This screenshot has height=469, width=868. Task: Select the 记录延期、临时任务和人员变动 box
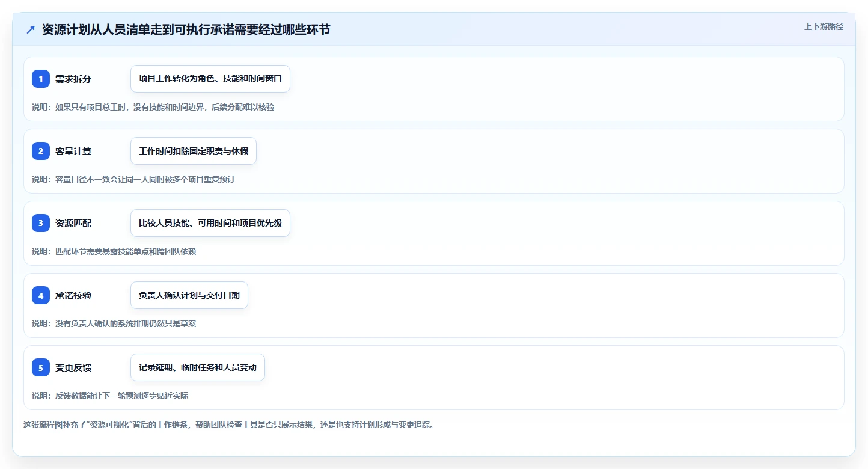coord(198,367)
